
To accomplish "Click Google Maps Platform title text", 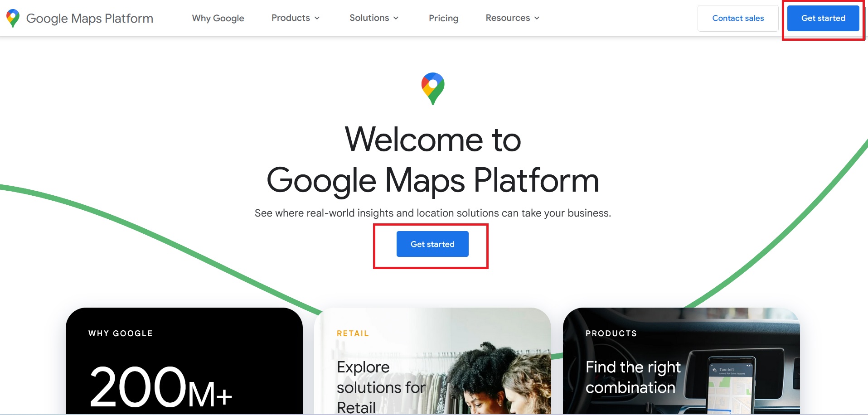I will coord(90,18).
